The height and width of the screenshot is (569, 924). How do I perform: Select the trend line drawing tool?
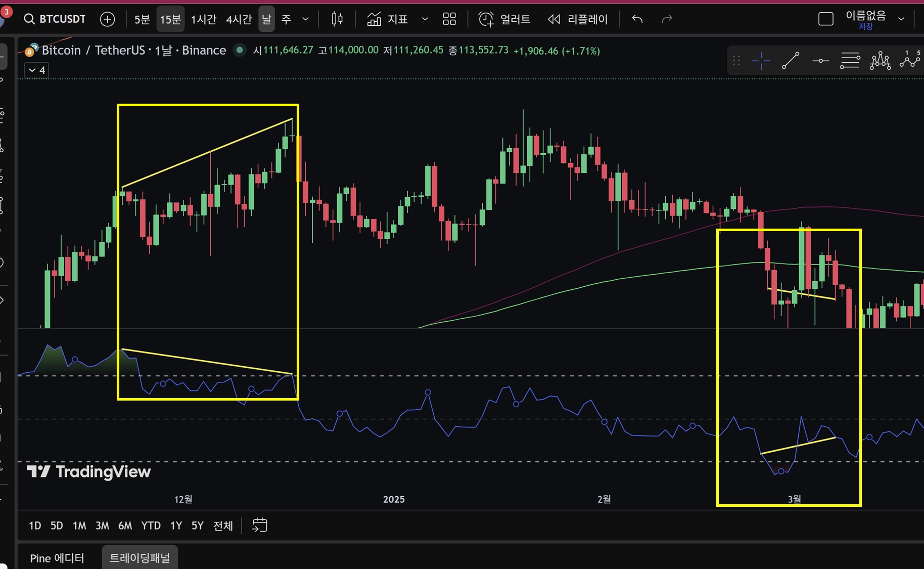791,61
